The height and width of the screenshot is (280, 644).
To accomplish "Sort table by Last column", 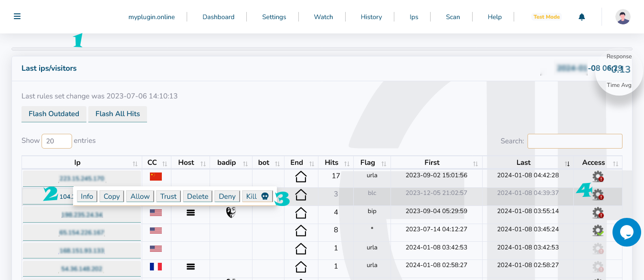I will point(528,162).
